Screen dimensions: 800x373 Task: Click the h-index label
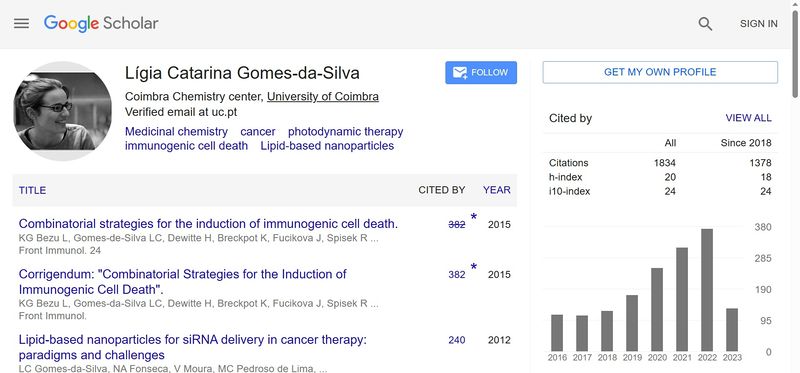(565, 177)
